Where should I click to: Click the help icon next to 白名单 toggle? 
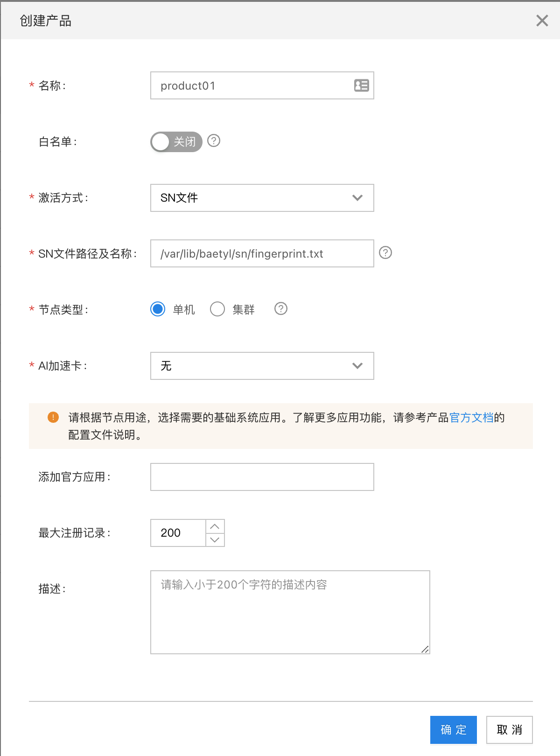tap(214, 140)
